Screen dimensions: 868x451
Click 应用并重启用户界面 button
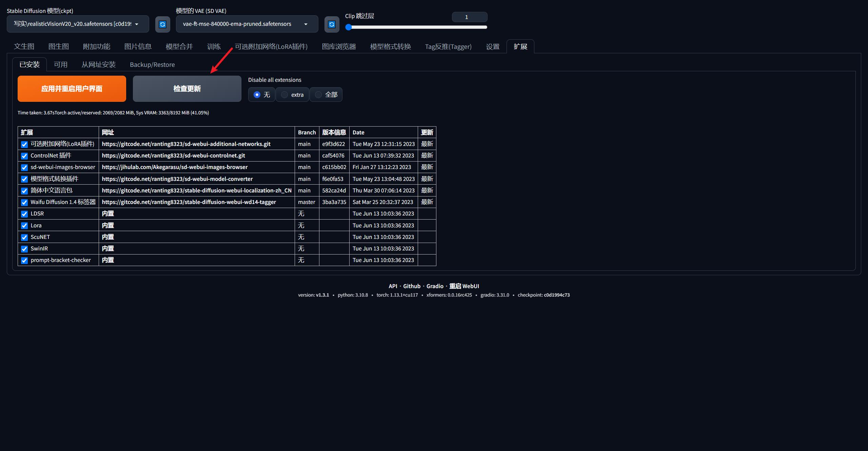click(x=72, y=89)
